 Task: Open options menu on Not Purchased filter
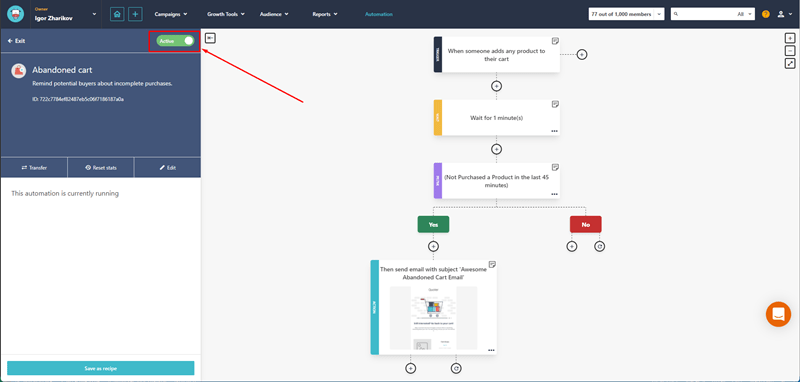[555, 194]
